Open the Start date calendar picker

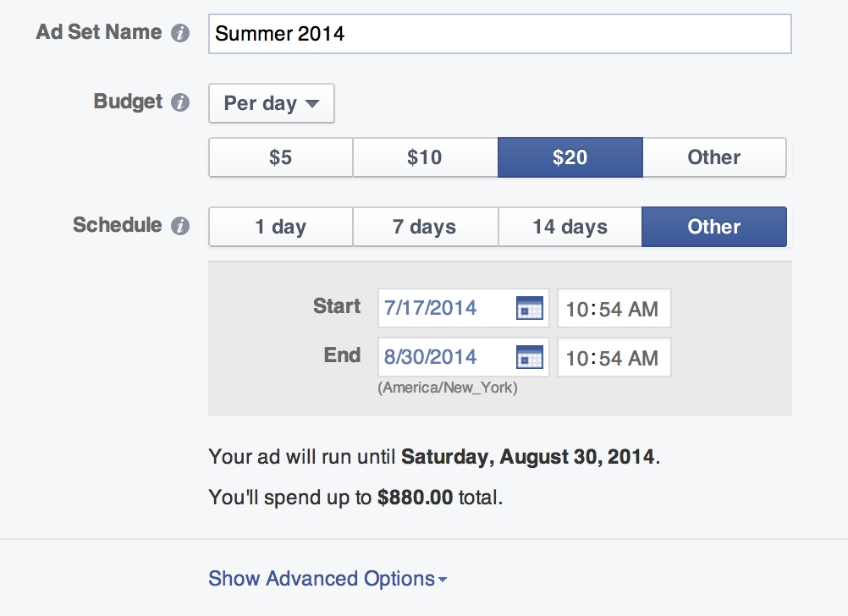point(530,308)
